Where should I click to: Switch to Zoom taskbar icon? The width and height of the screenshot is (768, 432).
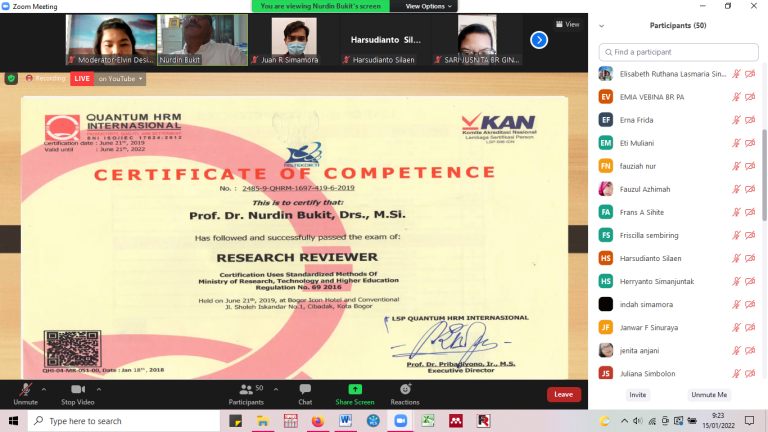pyautogui.click(x=401, y=421)
